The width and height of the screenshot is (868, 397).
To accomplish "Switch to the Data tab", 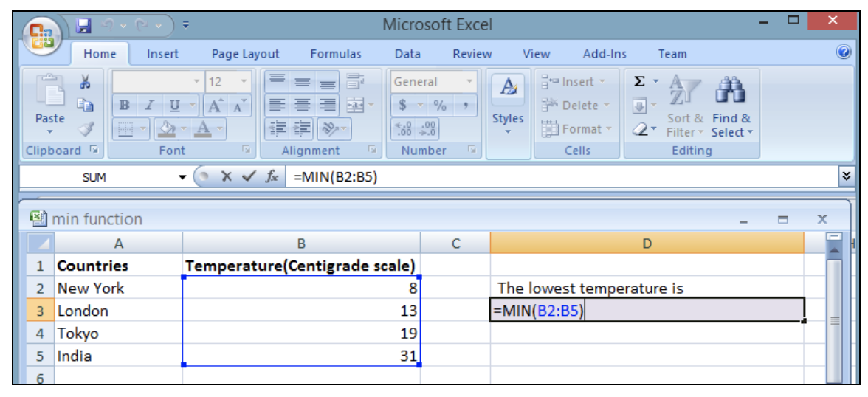I will 407,54.
